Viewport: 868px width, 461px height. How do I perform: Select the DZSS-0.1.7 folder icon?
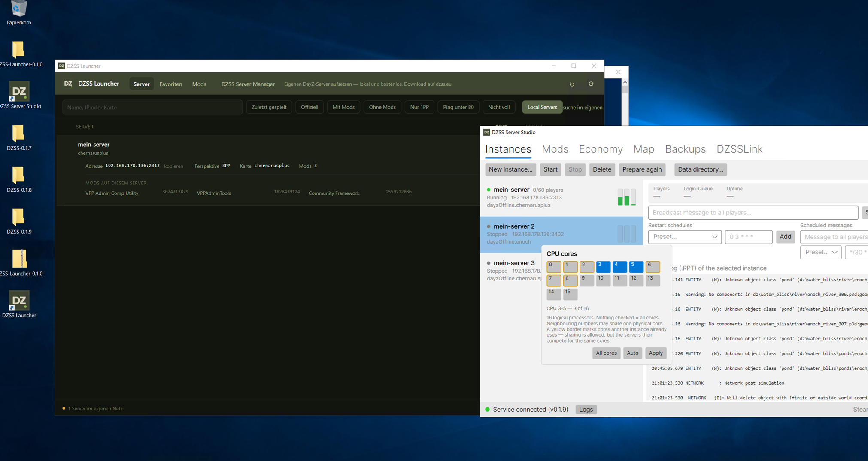click(19, 137)
